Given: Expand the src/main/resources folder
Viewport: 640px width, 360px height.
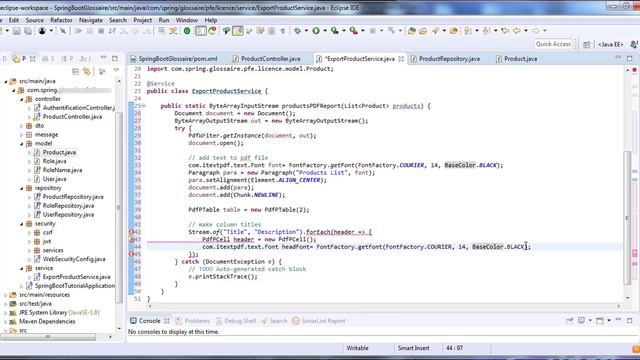Looking at the screenshot, I should (6, 295).
